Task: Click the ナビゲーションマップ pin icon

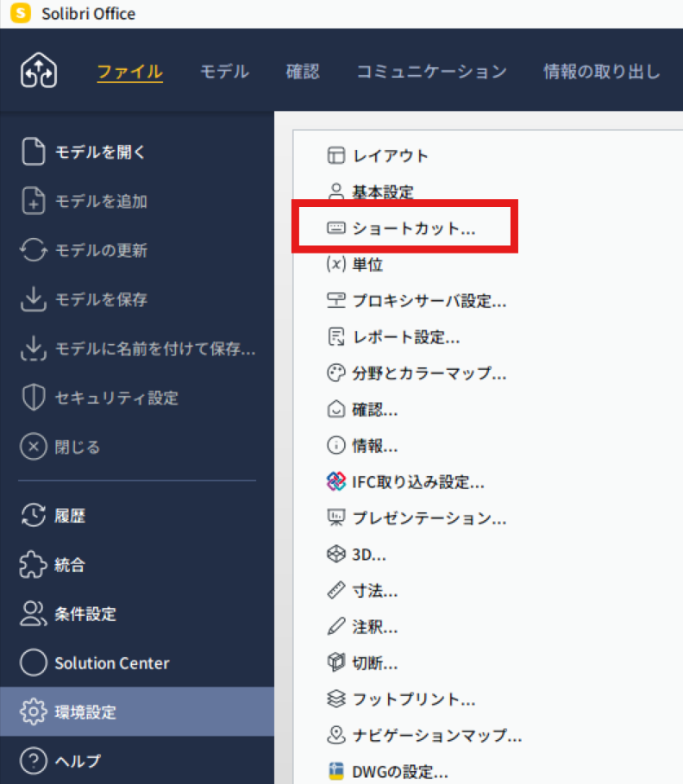Action: coord(336,735)
